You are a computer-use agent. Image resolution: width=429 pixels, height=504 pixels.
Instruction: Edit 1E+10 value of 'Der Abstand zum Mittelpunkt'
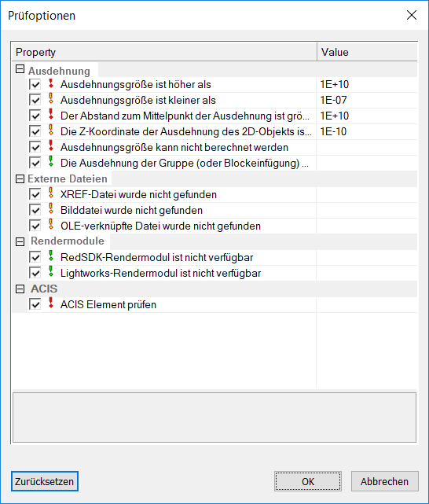click(x=367, y=116)
